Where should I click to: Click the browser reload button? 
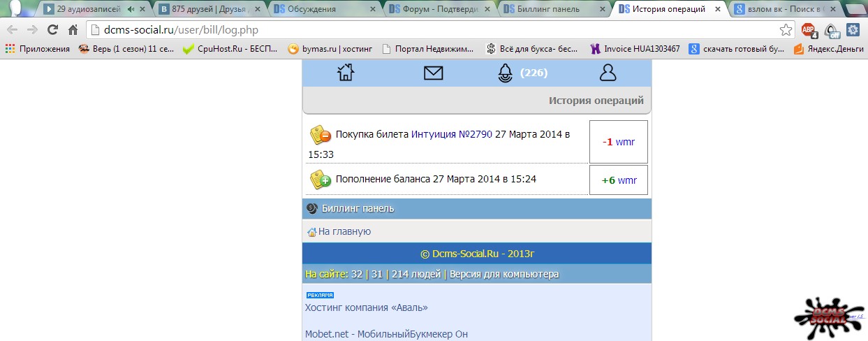pos(52,30)
